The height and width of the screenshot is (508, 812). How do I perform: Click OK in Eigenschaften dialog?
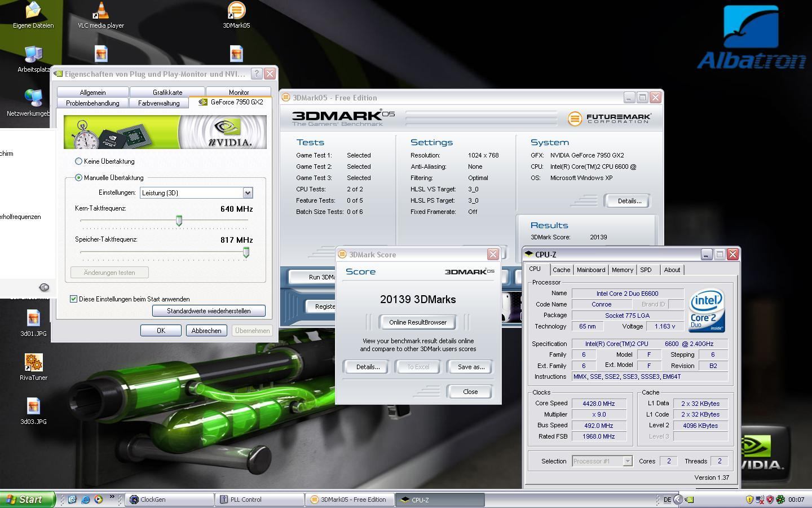(161, 331)
